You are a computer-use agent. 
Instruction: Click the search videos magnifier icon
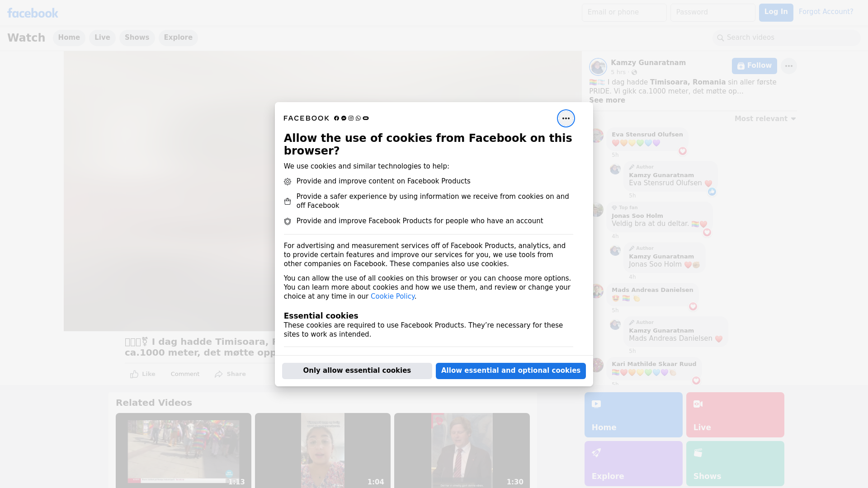point(720,38)
